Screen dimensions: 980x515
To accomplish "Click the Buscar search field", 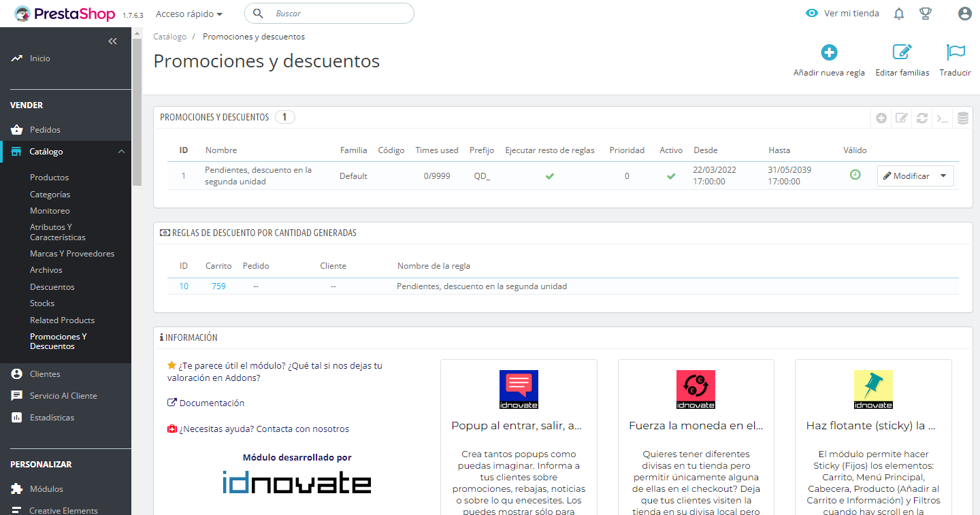I will click(329, 14).
